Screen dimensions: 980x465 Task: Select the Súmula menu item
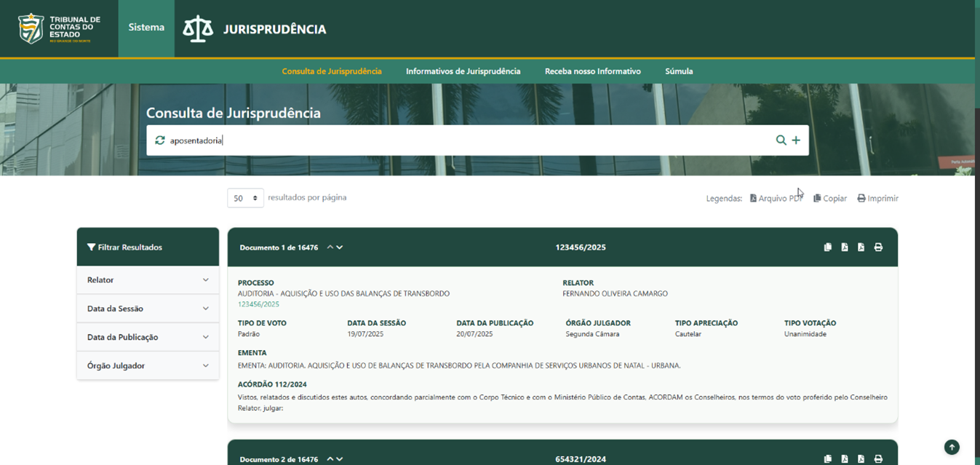point(679,71)
